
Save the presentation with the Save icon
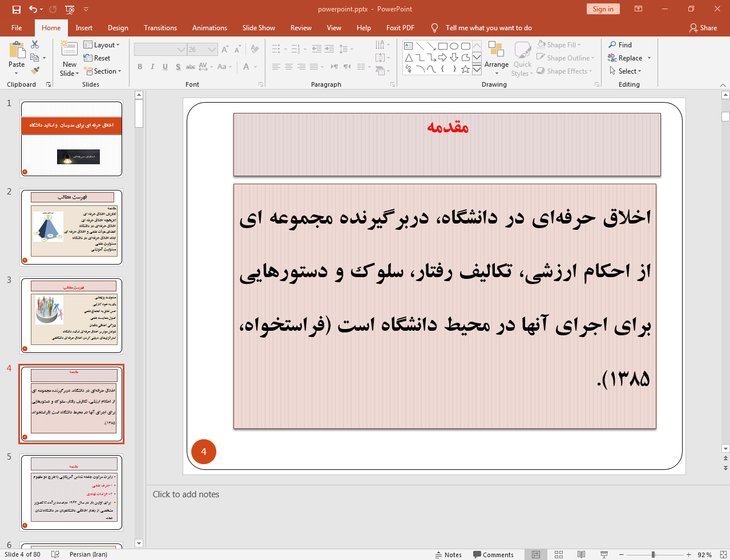click(x=17, y=9)
